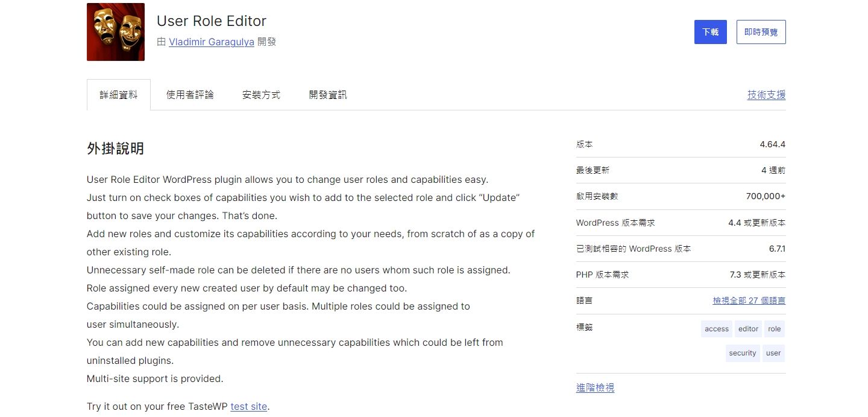Expand the 進階檢視 advanced view
The image size is (868, 417).
tap(595, 388)
